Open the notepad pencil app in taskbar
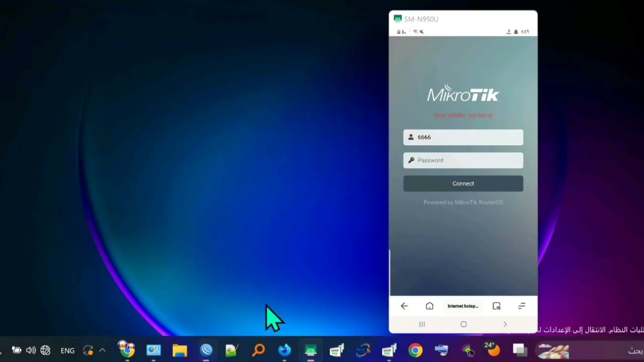 (x=232, y=350)
